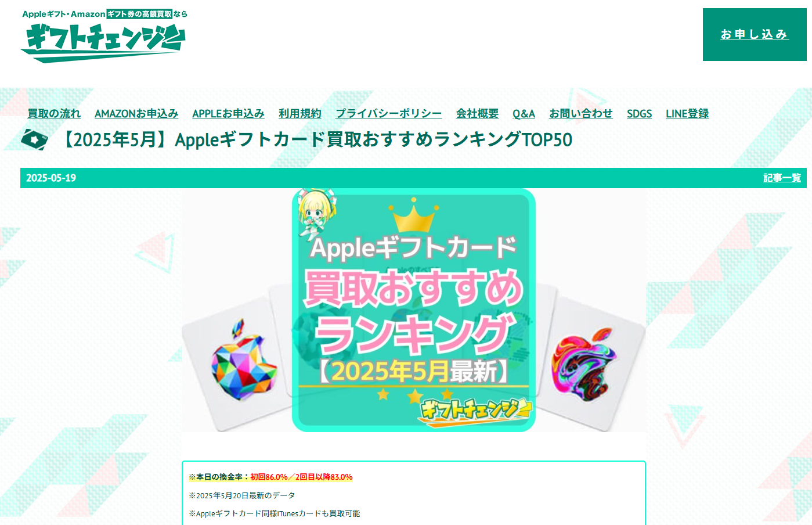Open the 利用規約 link
This screenshot has height=525, width=812.
[300, 114]
